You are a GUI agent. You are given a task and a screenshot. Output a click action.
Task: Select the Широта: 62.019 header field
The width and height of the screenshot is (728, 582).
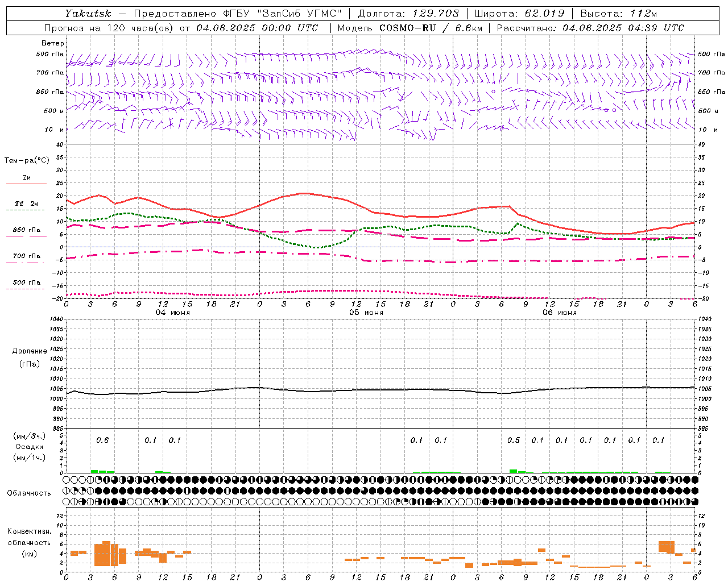tap(519, 13)
